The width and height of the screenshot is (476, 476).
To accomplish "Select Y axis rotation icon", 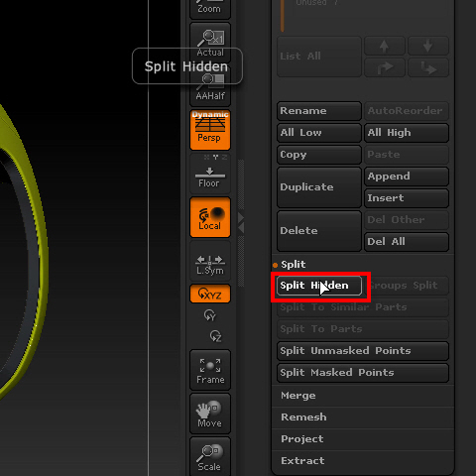I will [210, 315].
